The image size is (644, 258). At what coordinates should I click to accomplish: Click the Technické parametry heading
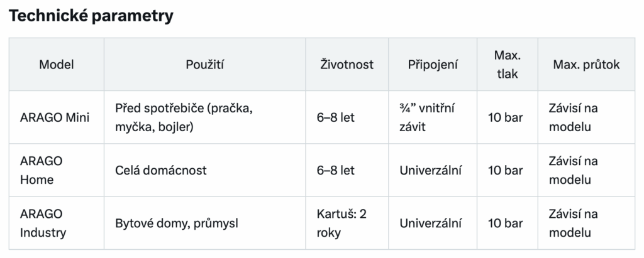tap(91, 16)
